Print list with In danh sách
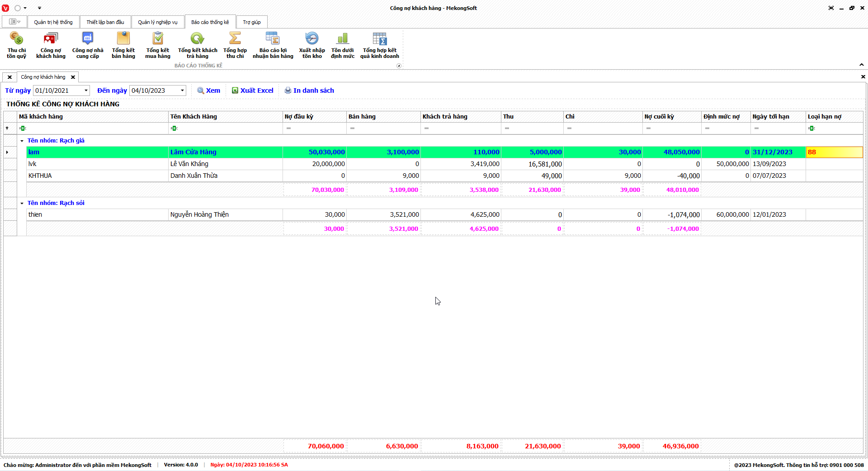The width and height of the screenshot is (868, 471). point(309,90)
